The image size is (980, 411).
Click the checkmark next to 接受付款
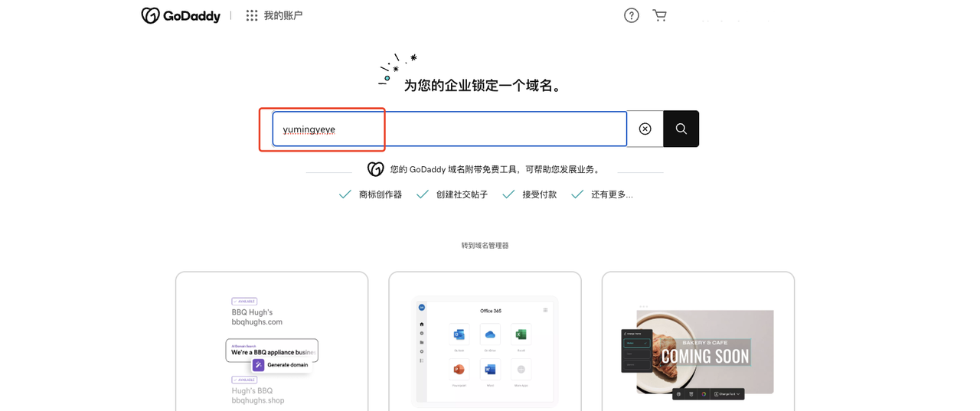tap(508, 194)
